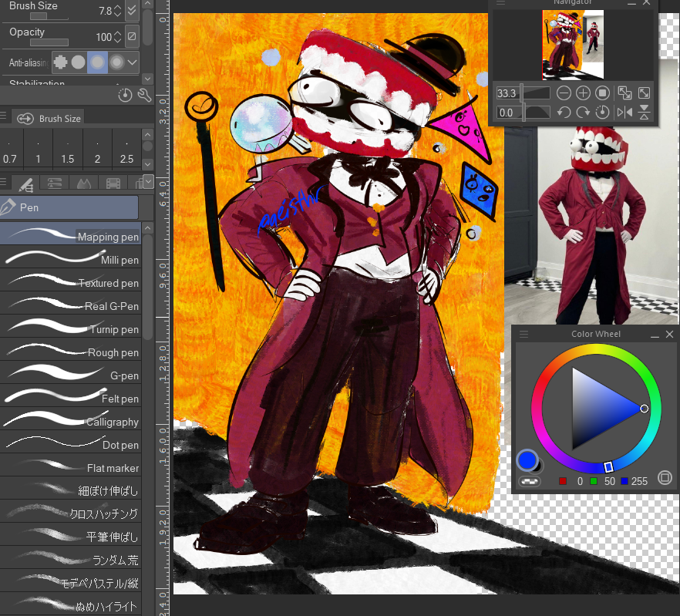Zoom out using the Navigator minus icon
Image resolution: width=680 pixels, height=616 pixels.
click(x=564, y=93)
